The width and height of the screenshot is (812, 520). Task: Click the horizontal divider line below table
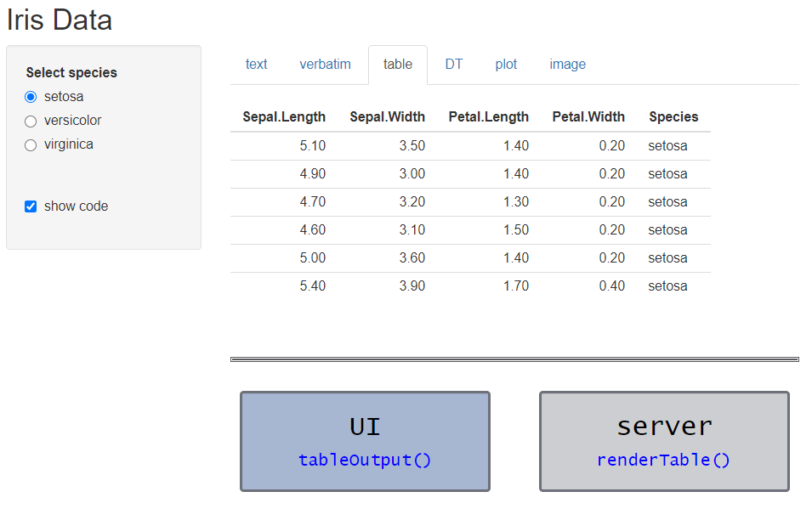(514, 359)
